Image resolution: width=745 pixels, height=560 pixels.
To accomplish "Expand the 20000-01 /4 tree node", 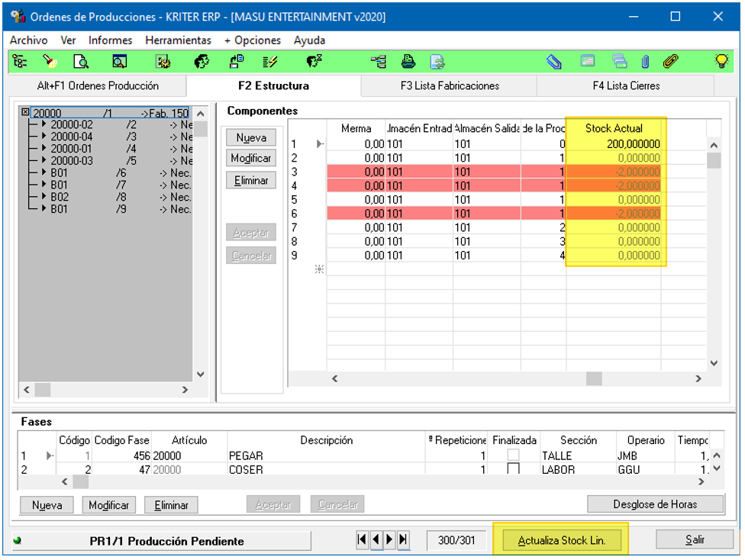I will pyautogui.click(x=44, y=148).
